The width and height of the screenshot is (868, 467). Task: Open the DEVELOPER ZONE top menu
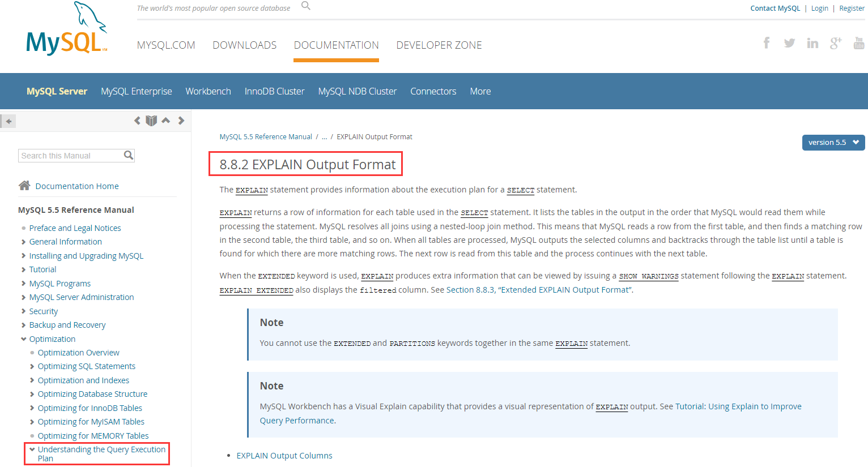[x=439, y=45]
